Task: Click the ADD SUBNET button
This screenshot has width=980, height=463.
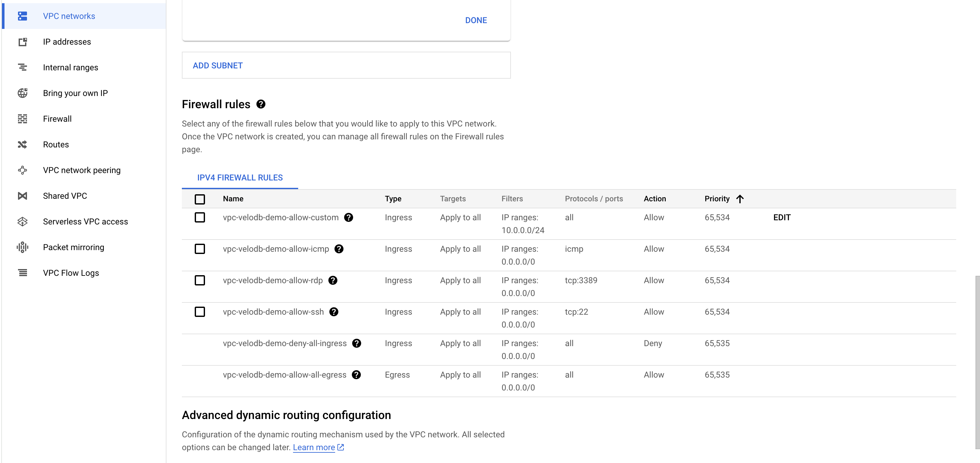Action: 218,66
